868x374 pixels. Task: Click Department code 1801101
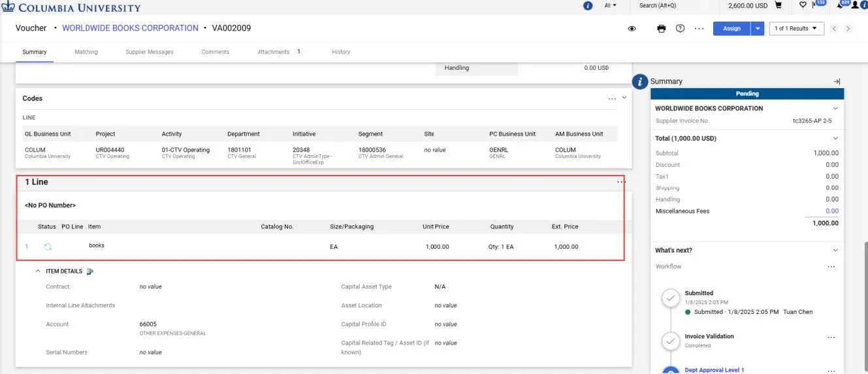(239, 150)
